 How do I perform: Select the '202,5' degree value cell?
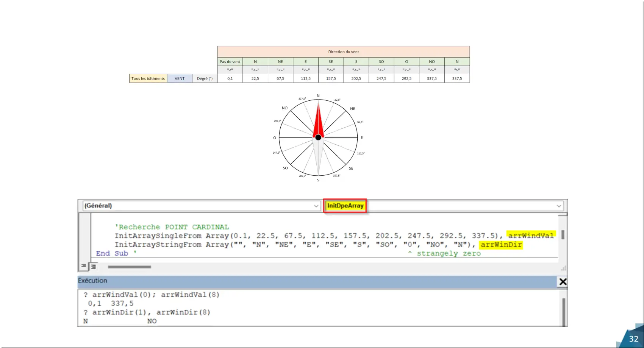(356, 78)
